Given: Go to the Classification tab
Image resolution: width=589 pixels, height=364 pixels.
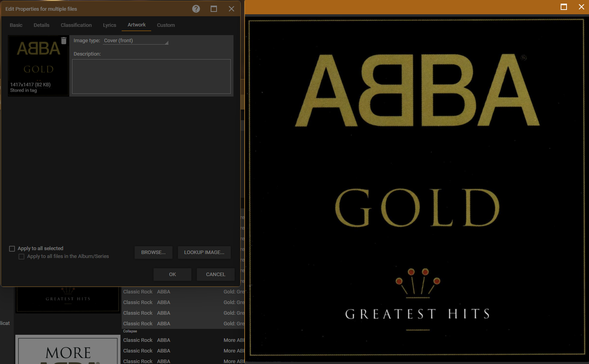Looking at the screenshot, I should (76, 25).
